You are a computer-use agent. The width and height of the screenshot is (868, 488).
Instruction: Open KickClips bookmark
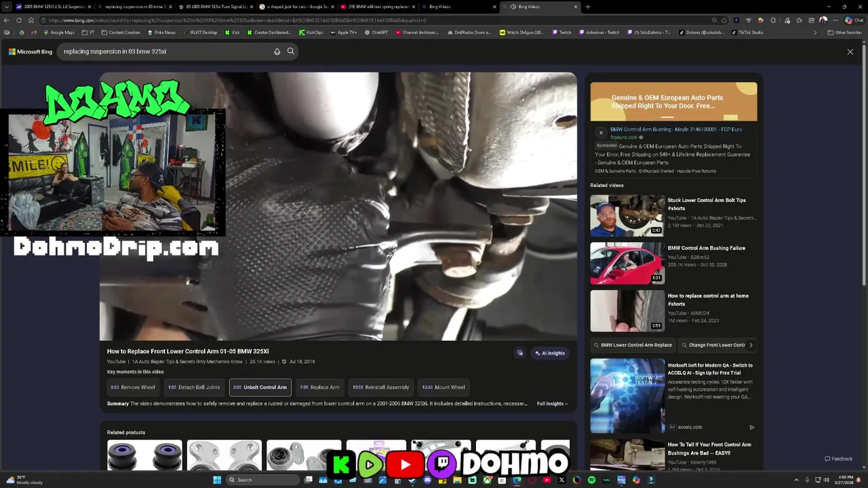[x=311, y=33]
